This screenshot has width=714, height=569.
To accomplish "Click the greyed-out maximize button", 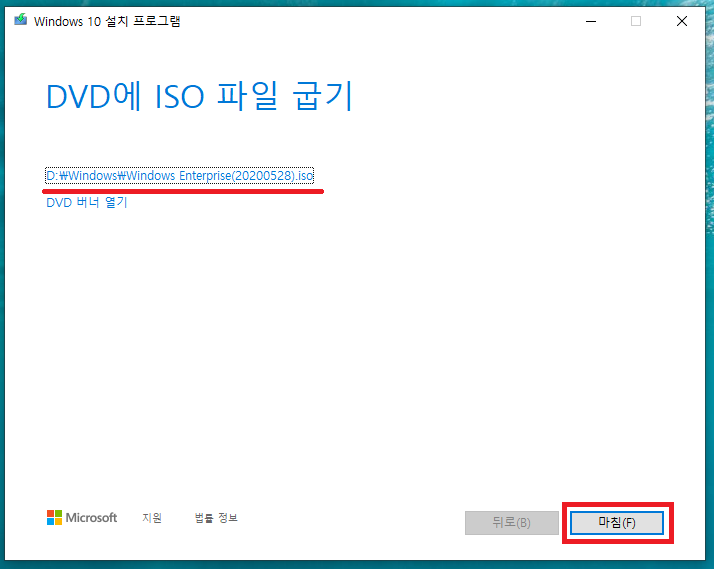I will (636, 21).
